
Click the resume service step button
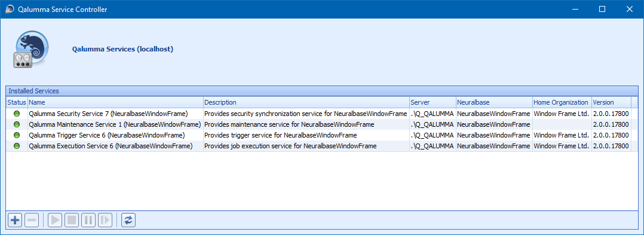(x=105, y=220)
